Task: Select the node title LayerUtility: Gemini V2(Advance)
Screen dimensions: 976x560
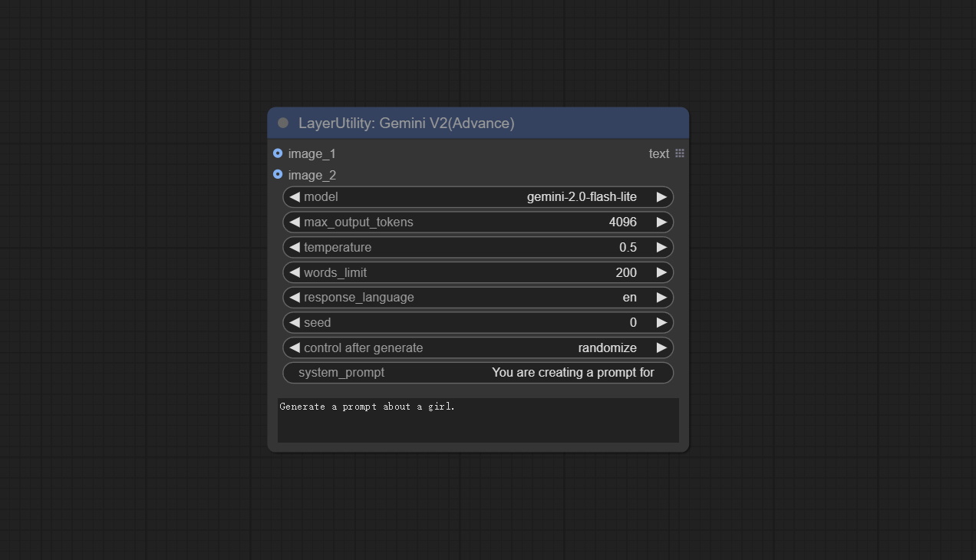Action: coord(406,123)
